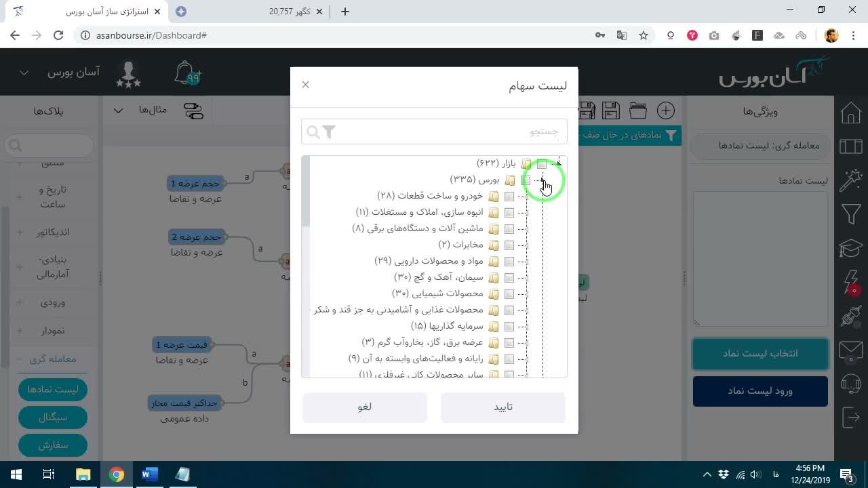Check مواد و محصولات دارویی checkbox
This screenshot has height=488, width=868.
[509, 262]
